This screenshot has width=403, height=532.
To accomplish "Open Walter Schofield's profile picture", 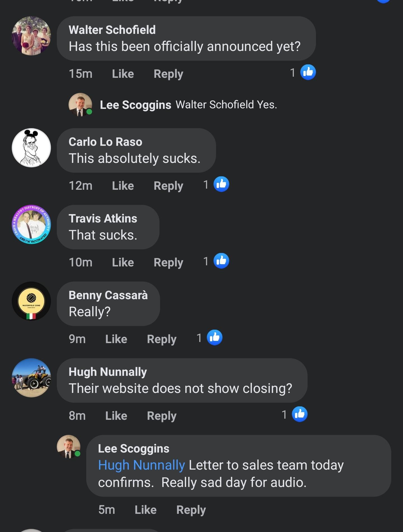I will pos(31,36).
